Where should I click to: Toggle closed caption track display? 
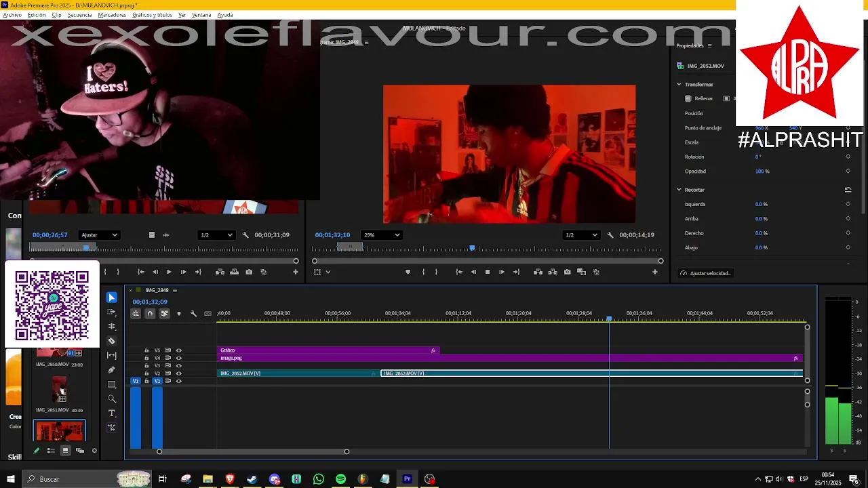click(x=208, y=313)
